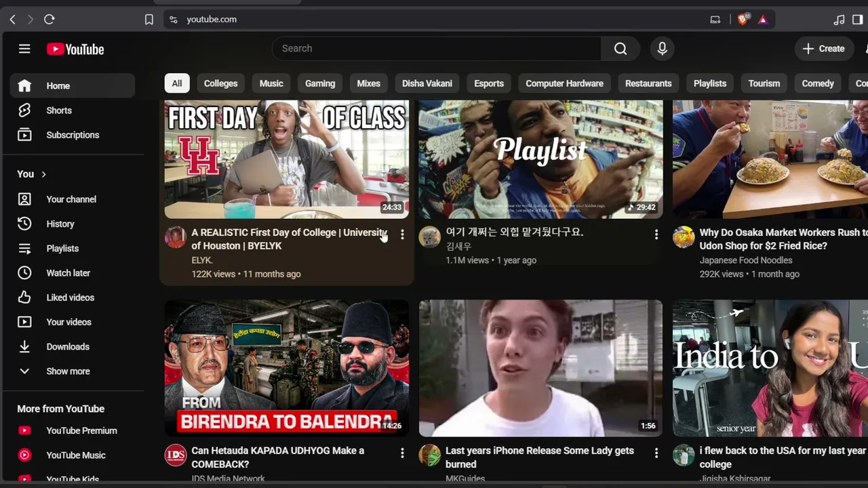Go back in the browser
The width and height of the screenshot is (868, 488).
tap(12, 19)
